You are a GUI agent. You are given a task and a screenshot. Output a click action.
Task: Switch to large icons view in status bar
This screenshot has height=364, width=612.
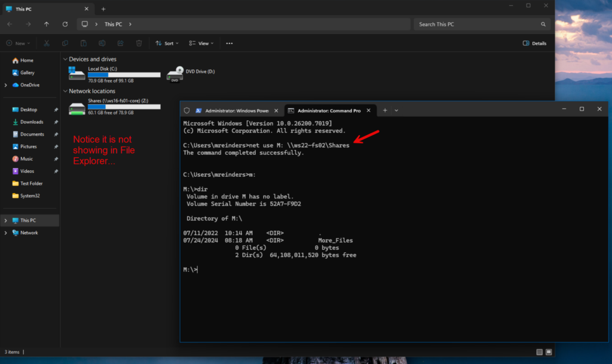[549, 352]
